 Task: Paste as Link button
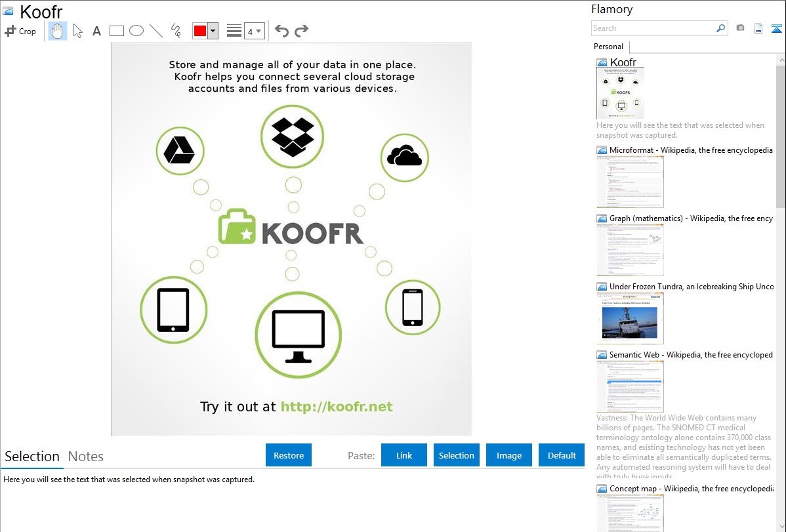(x=404, y=455)
